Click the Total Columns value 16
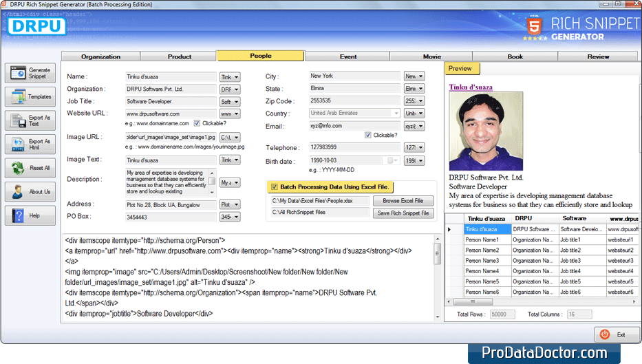 coord(579,314)
